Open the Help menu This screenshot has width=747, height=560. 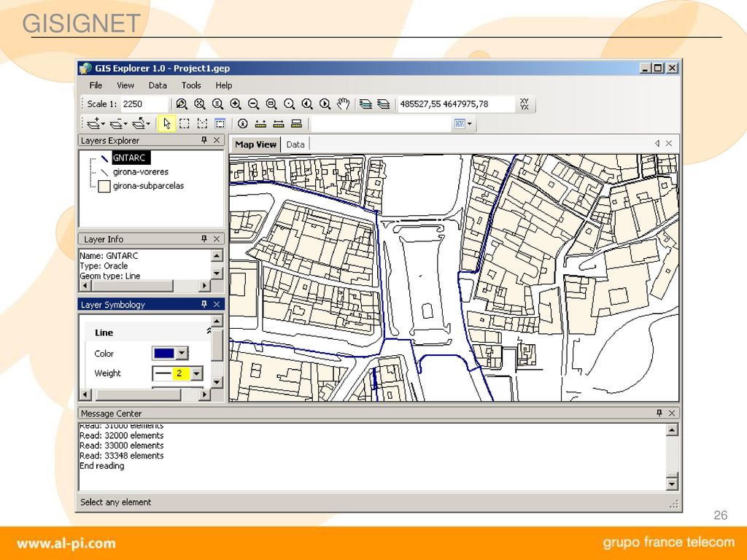point(223,85)
